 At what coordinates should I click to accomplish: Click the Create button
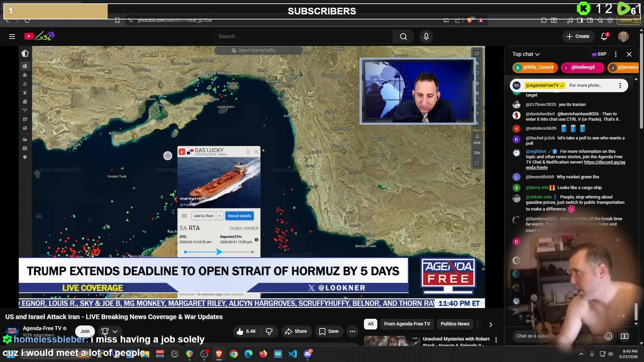(x=578, y=36)
